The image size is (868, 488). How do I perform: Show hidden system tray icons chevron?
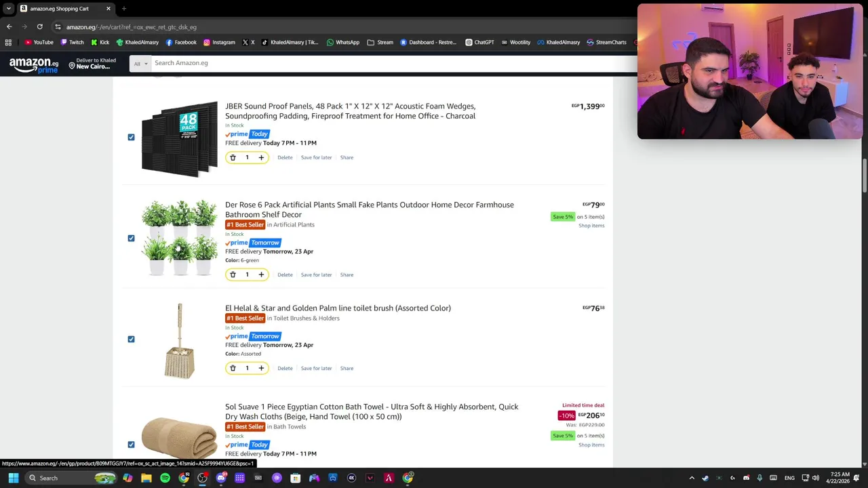coord(692,478)
